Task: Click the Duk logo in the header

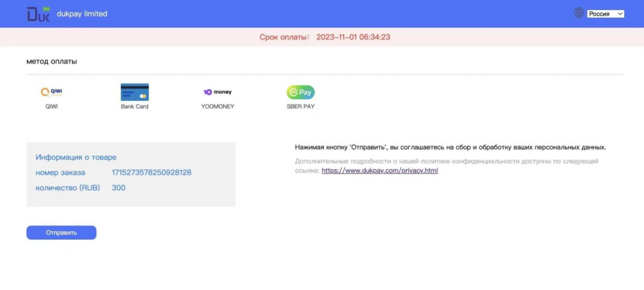Action: [38, 14]
